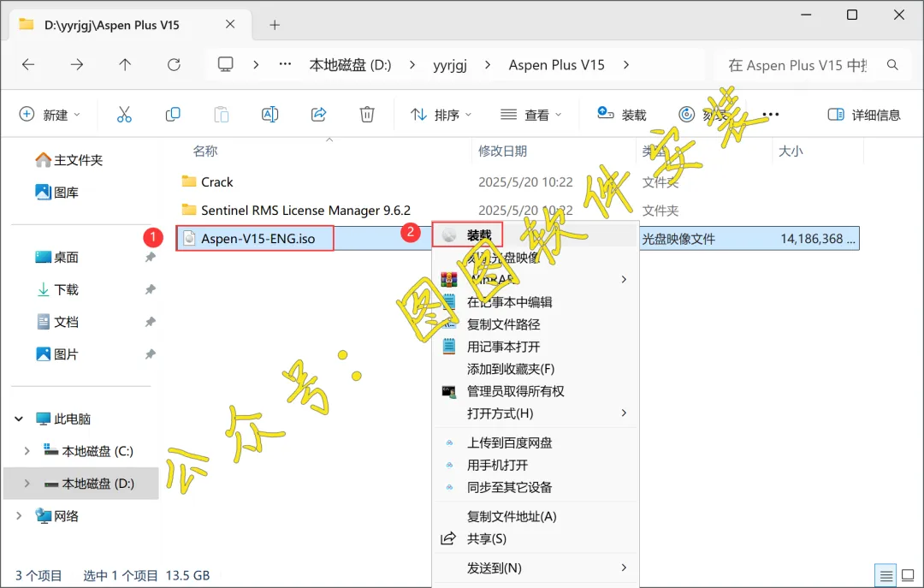The height and width of the screenshot is (588, 924).
Task: Click the search magnifier icon
Action: tap(892, 65)
